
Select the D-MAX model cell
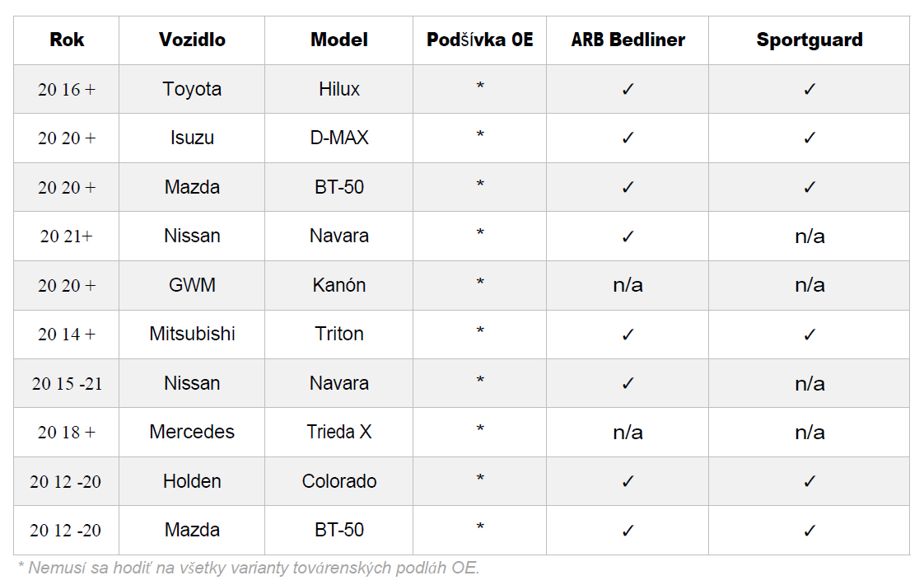pos(338,138)
